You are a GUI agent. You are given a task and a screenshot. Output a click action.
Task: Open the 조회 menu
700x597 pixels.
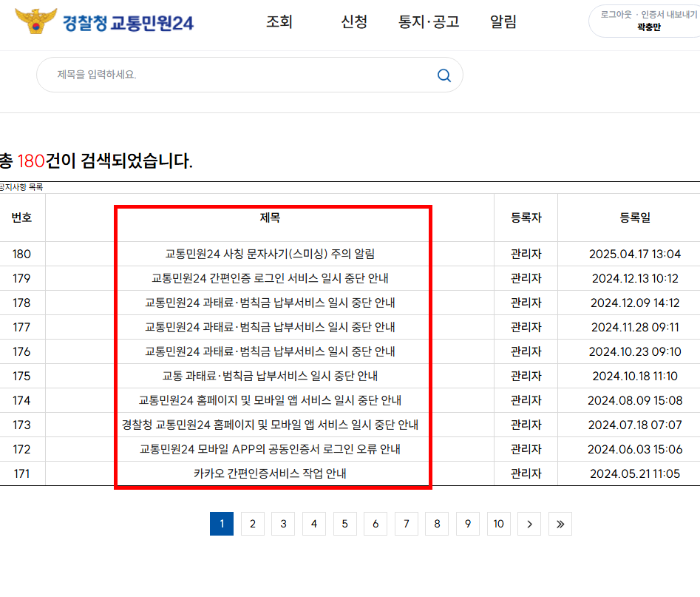click(279, 23)
